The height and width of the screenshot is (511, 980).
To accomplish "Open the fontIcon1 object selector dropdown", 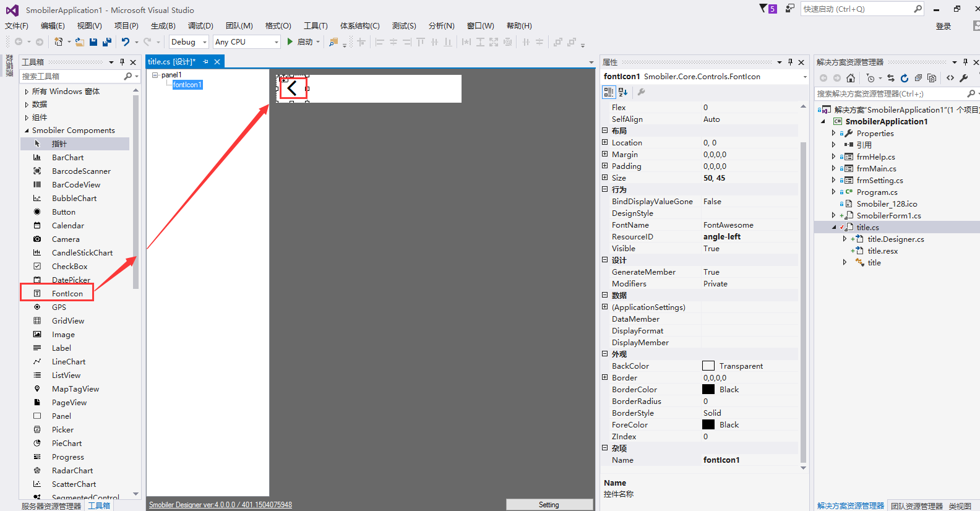I will pyautogui.click(x=805, y=77).
